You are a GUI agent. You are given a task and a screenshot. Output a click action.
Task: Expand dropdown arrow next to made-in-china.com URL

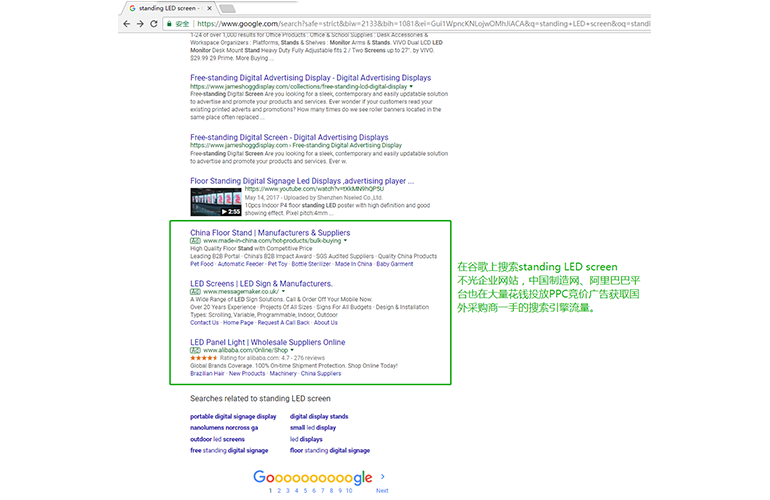coord(345,241)
